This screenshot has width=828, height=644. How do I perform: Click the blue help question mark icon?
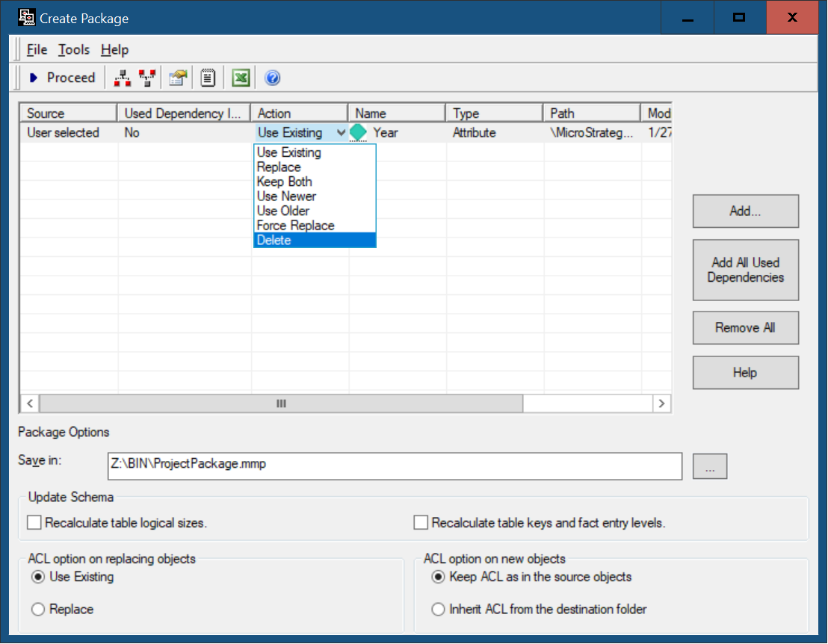tap(272, 78)
